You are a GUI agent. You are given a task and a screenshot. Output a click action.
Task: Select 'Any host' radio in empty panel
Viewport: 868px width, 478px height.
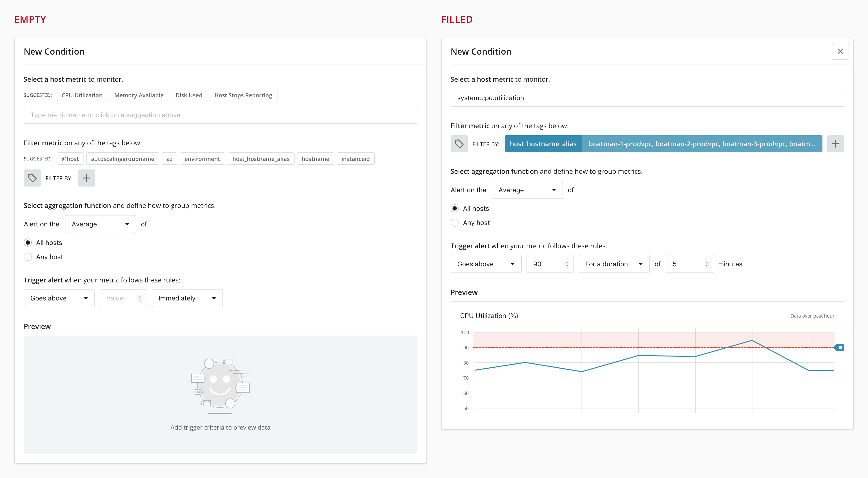(x=28, y=257)
